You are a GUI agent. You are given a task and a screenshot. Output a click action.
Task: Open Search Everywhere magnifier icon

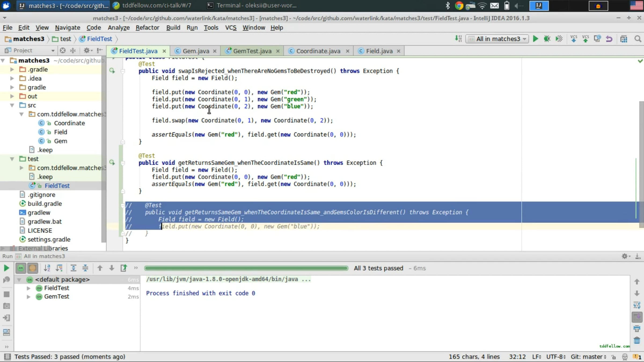coord(638,39)
